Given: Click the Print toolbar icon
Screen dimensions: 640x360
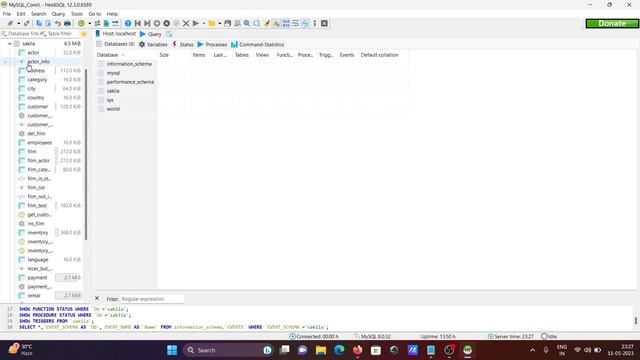Looking at the screenshot, I should [x=67, y=23].
